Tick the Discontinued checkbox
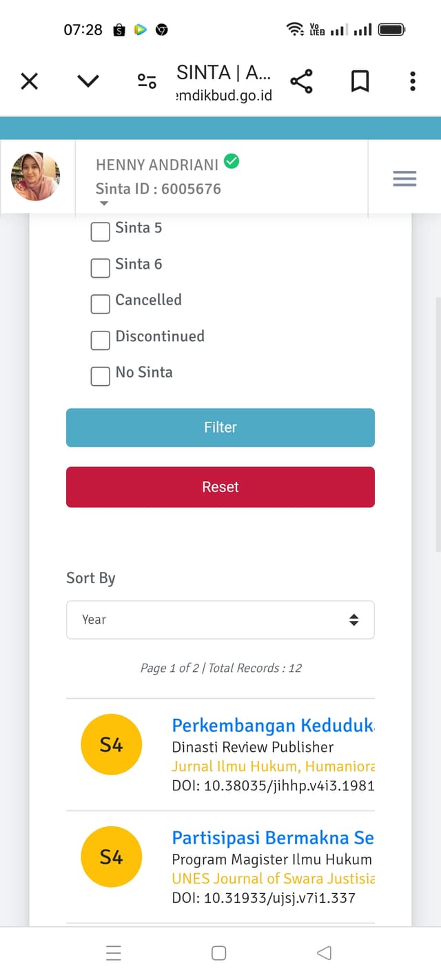441x980 pixels. click(x=101, y=340)
